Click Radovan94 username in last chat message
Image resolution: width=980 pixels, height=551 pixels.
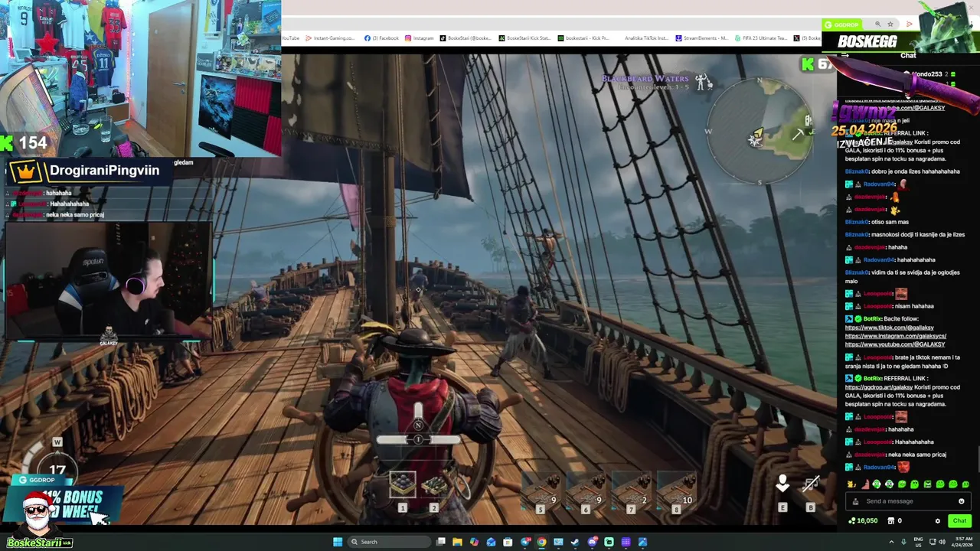pyautogui.click(x=880, y=467)
